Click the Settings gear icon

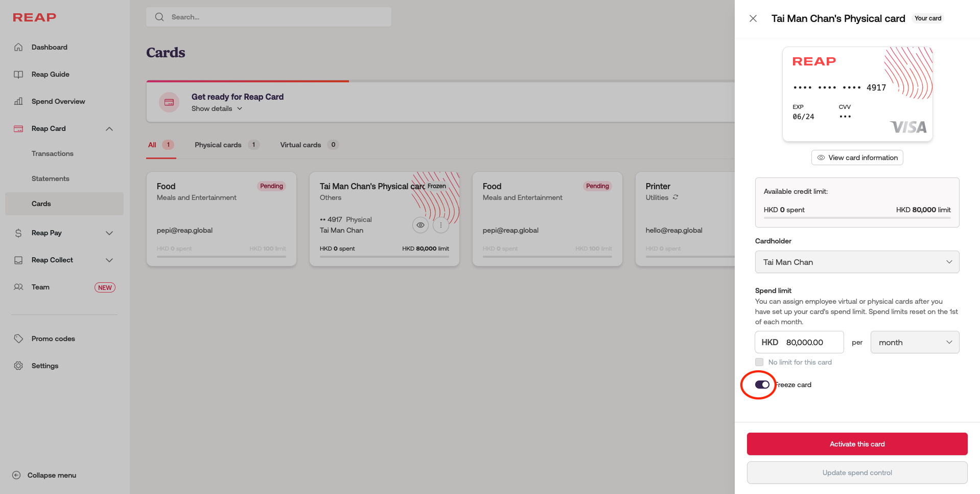[18, 366]
